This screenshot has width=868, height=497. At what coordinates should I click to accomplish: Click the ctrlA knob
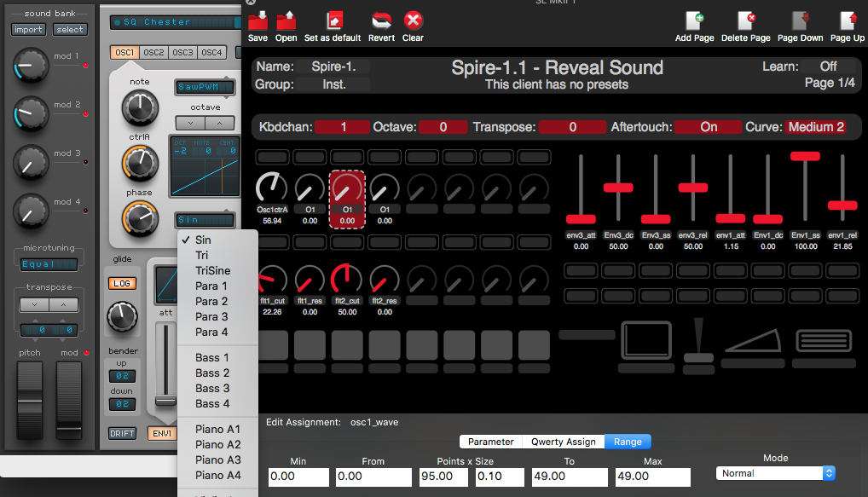coord(140,164)
